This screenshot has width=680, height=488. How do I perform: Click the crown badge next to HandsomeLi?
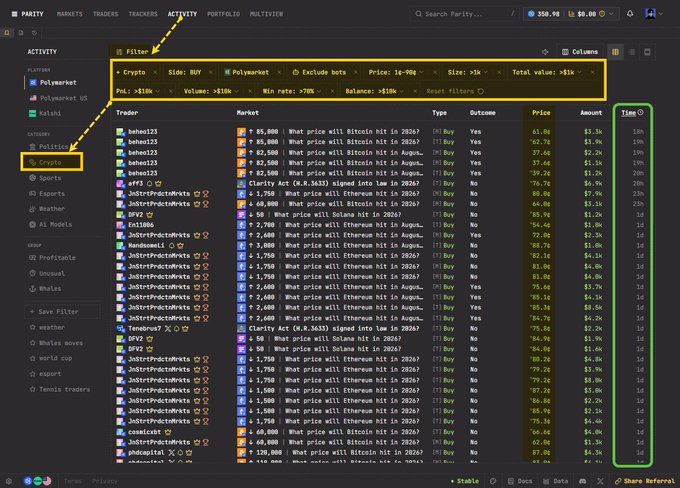coord(180,246)
